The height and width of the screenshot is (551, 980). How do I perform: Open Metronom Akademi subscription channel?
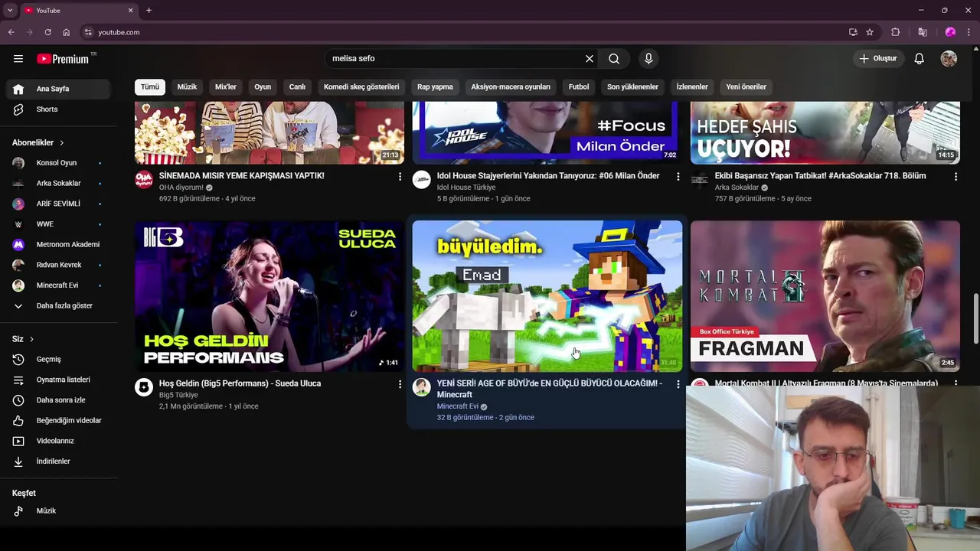[58, 244]
